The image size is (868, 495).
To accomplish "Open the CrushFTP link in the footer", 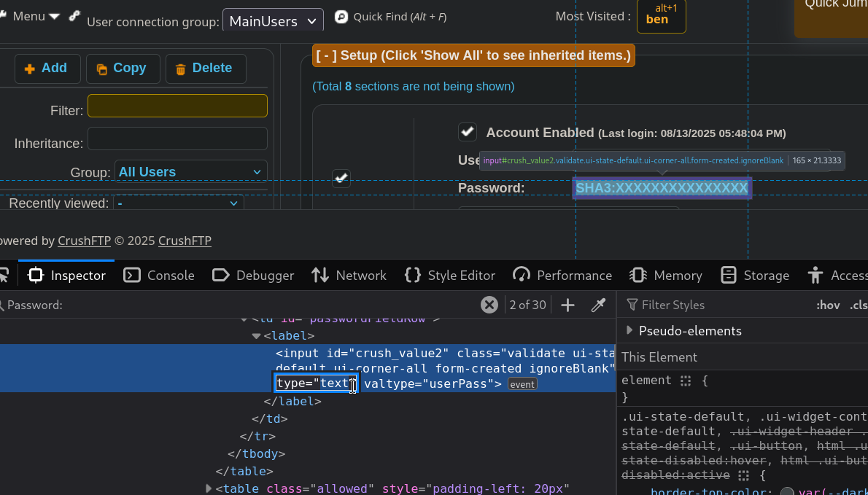I will pyautogui.click(x=83, y=241).
